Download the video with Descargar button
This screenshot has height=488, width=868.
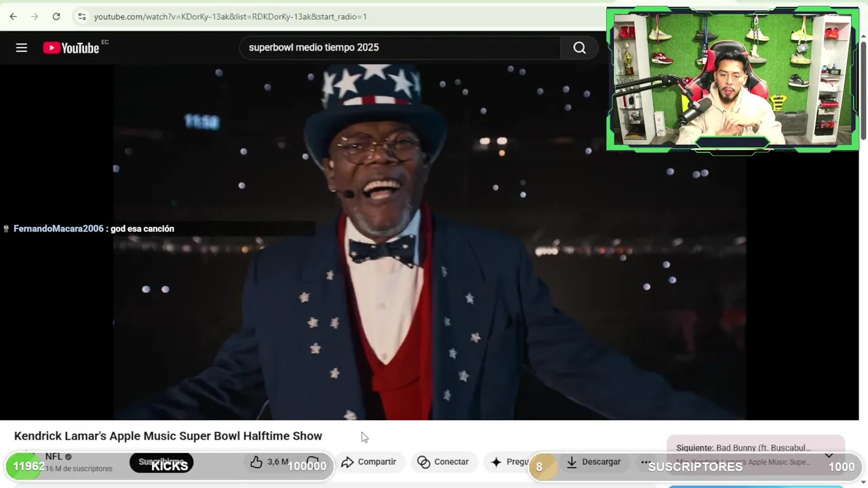point(594,462)
